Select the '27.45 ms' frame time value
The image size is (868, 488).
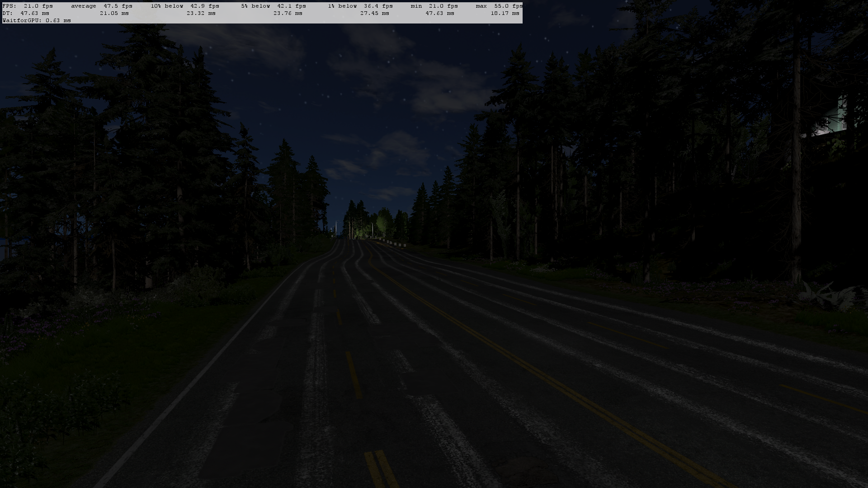(x=375, y=13)
